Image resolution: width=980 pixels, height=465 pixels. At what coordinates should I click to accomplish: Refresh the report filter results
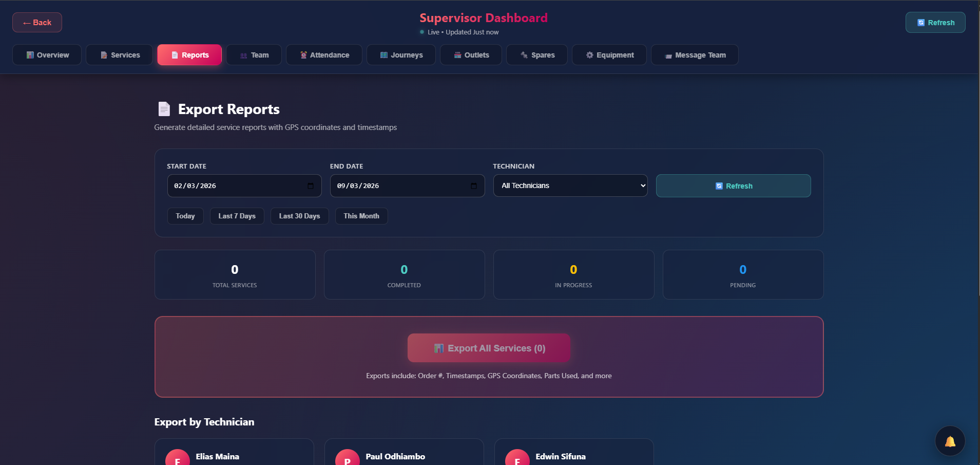pos(733,186)
